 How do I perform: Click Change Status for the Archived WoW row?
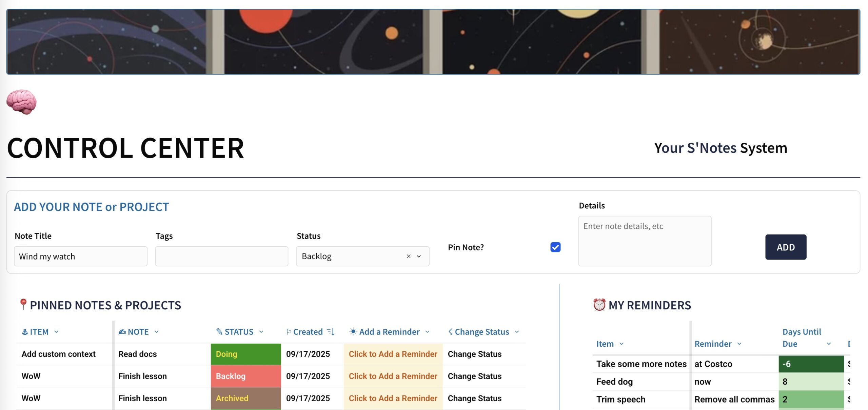pyautogui.click(x=474, y=398)
